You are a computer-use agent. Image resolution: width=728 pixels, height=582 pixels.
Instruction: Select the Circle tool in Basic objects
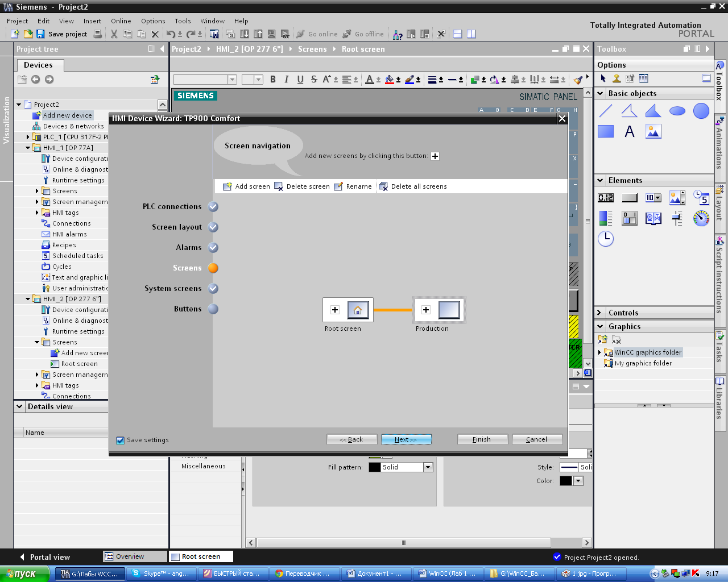[x=701, y=111]
